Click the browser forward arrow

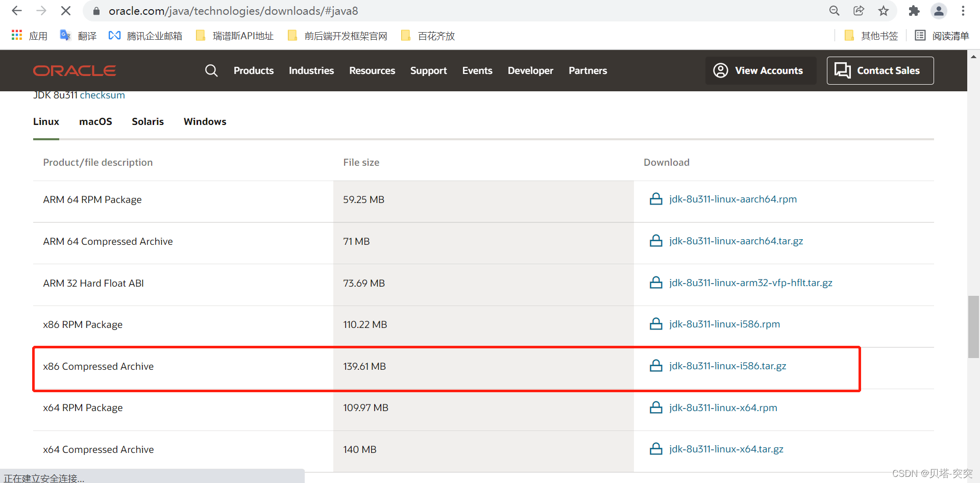41,11
